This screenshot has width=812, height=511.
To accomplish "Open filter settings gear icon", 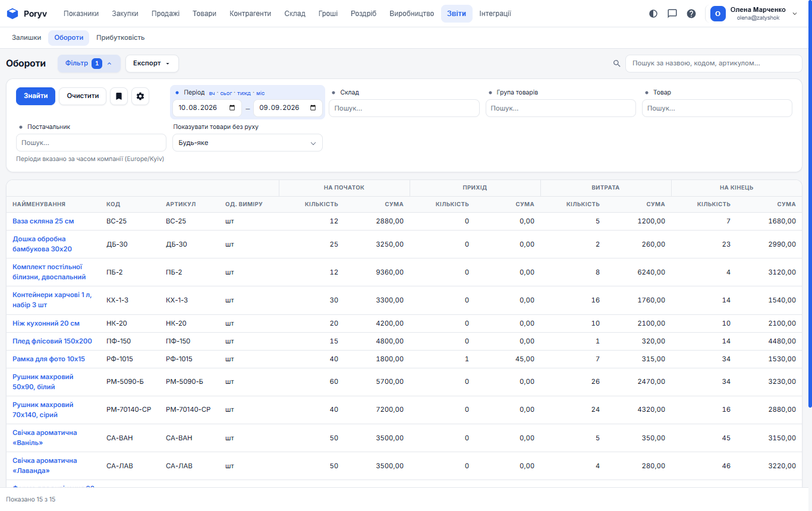I will click(x=140, y=96).
